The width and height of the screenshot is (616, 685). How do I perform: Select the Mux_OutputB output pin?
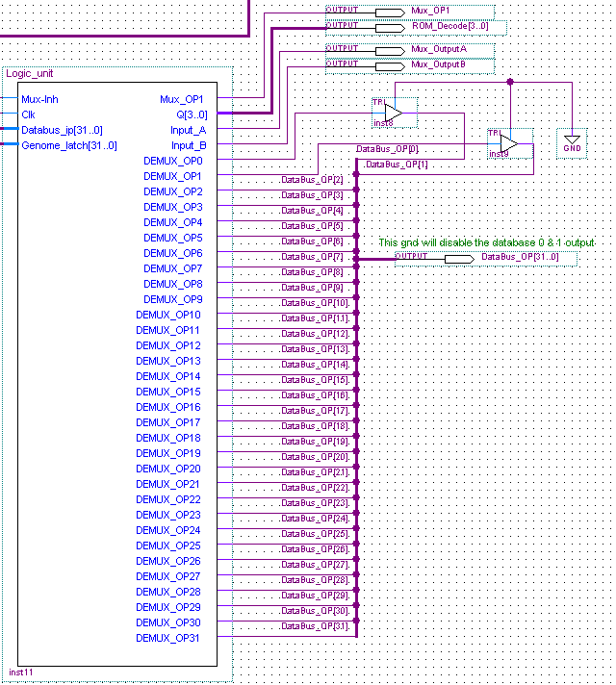tap(390, 65)
